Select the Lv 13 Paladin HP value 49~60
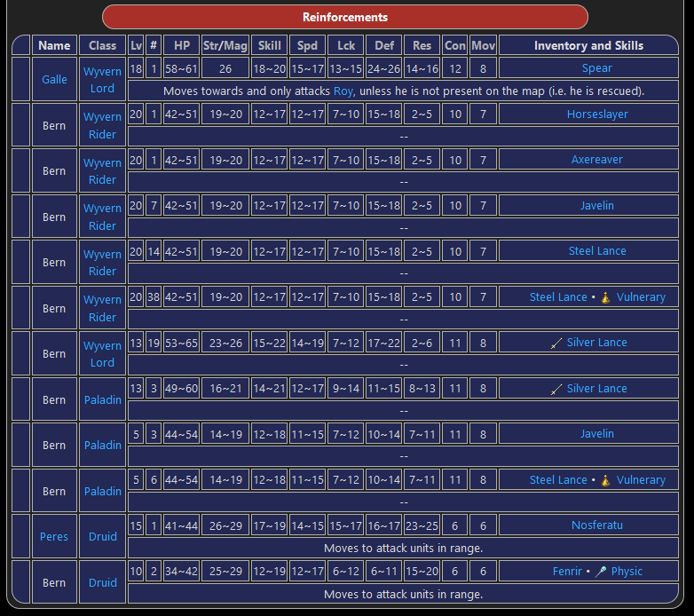The width and height of the screenshot is (694, 616). pos(181,389)
